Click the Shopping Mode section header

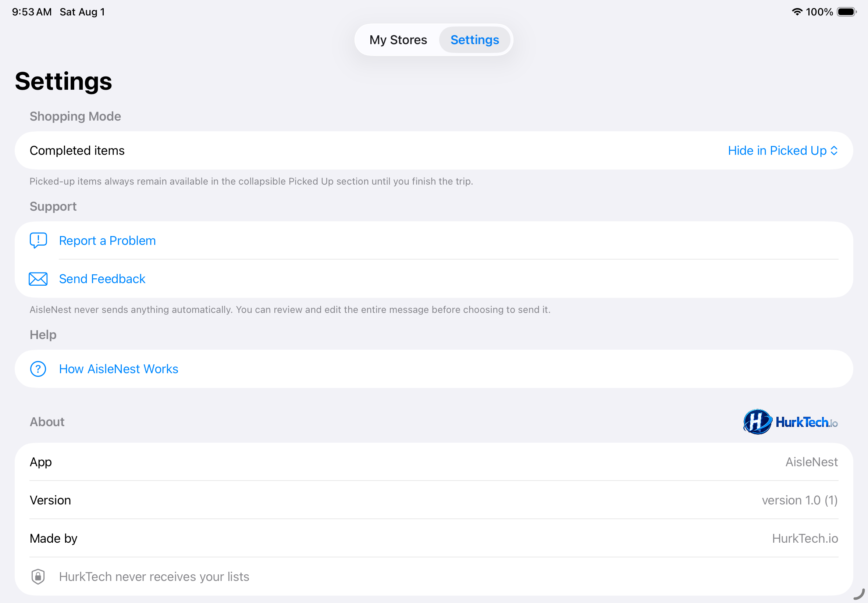click(x=75, y=116)
